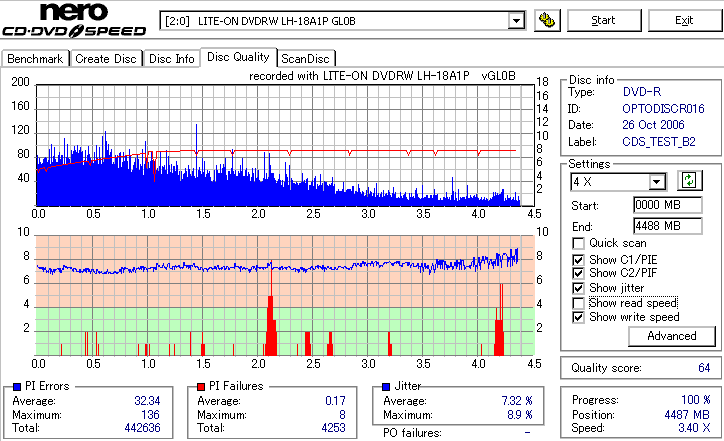Click the Nero CD-DVD Speed logo
The image size is (724, 441).
point(74,19)
